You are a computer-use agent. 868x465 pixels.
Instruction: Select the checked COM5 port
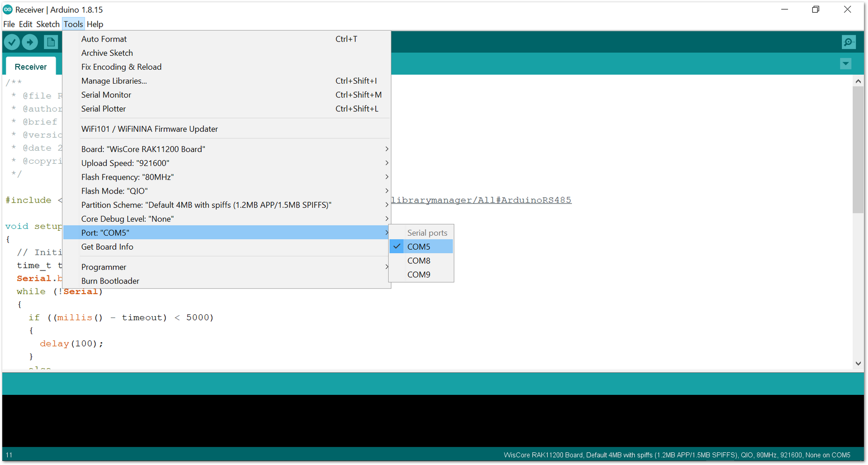click(421, 247)
